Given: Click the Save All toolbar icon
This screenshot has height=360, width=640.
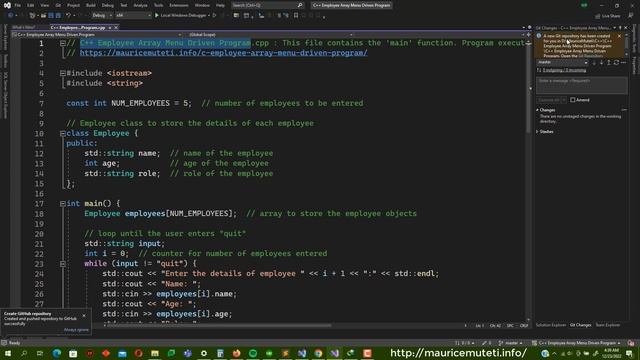Looking at the screenshot, I should point(58,16).
